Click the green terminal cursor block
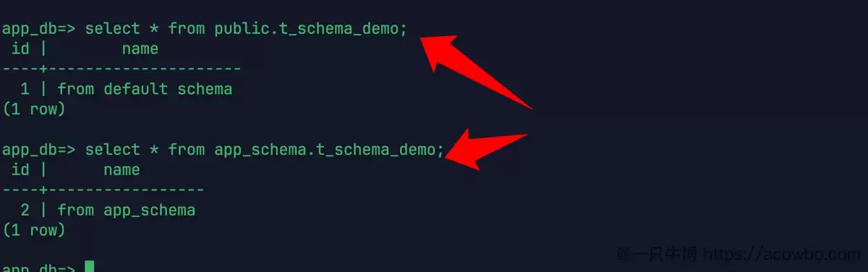This screenshot has width=868, height=272. pos(90,266)
